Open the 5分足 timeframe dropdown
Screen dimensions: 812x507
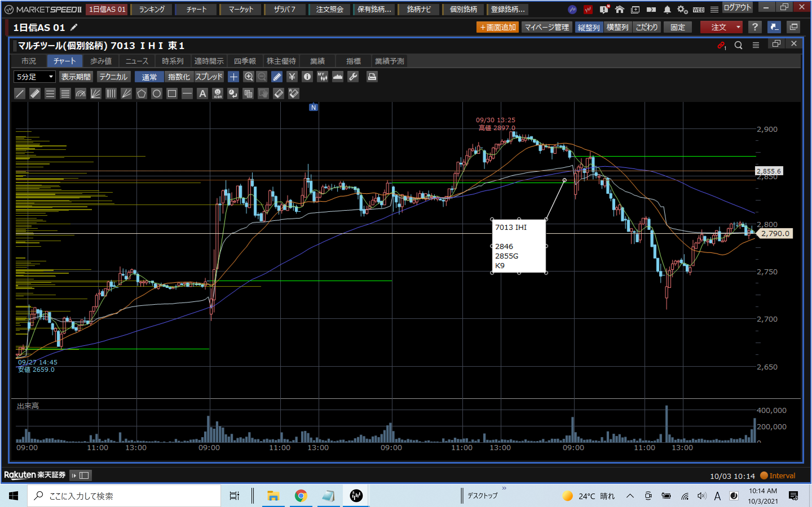pos(35,77)
